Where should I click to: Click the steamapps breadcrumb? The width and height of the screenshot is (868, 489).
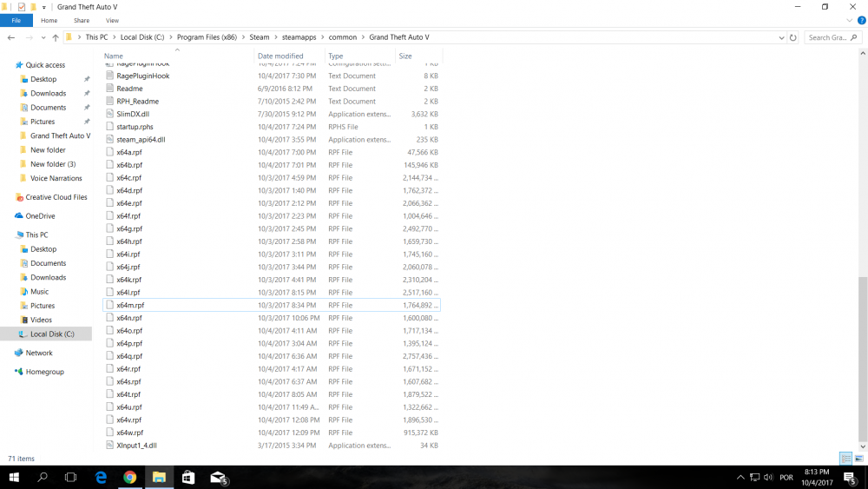(x=299, y=37)
